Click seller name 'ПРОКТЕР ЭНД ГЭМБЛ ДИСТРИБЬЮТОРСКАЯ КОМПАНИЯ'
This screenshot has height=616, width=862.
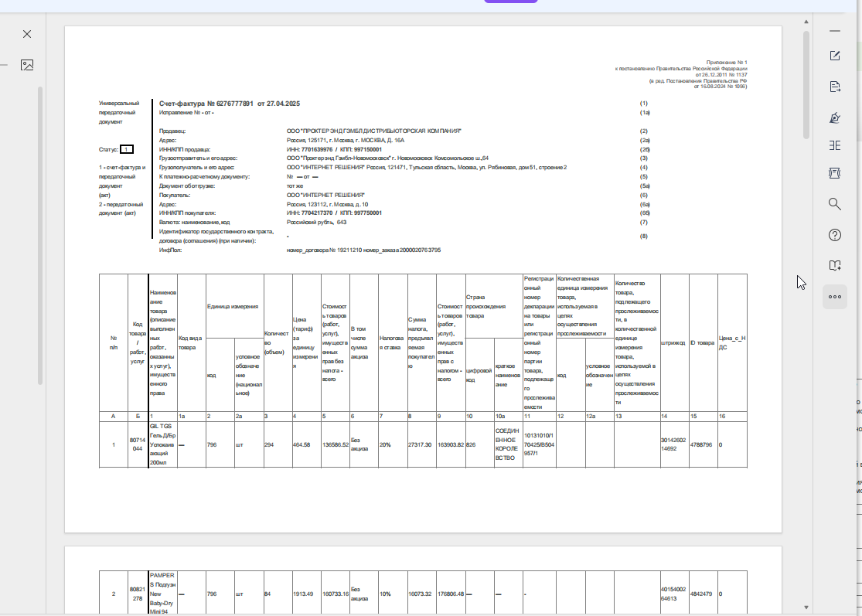[x=374, y=131]
